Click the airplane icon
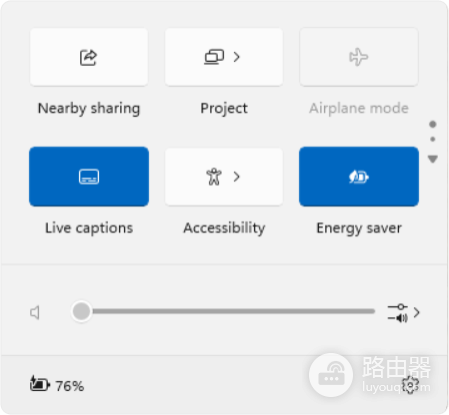The image size is (449, 415). (359, 57)
